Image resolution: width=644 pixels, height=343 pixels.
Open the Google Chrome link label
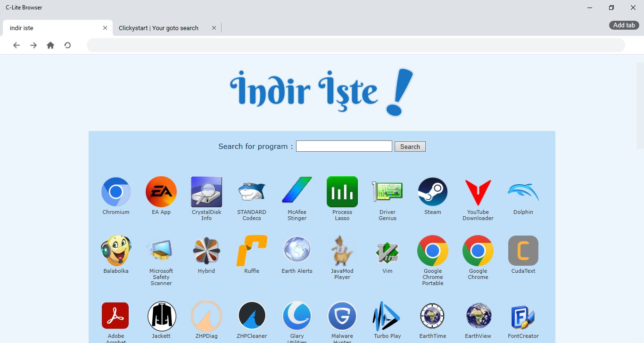[x=478, y=274]
